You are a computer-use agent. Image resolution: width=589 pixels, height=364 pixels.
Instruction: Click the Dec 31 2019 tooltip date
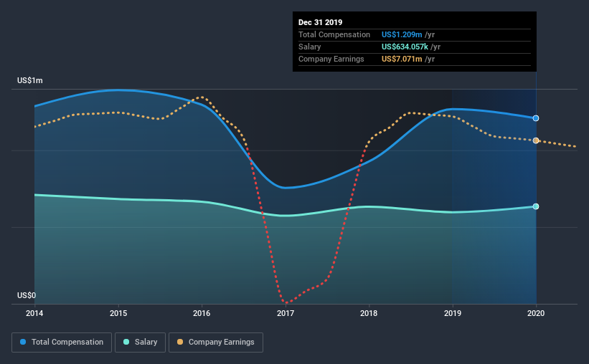coord(321,22)
